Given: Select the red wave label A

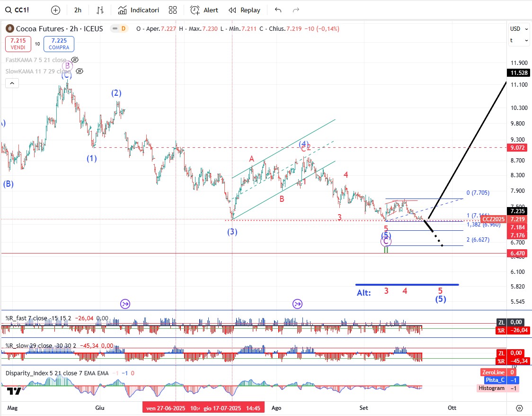Looking at the screenshot, I should (251, 159).
